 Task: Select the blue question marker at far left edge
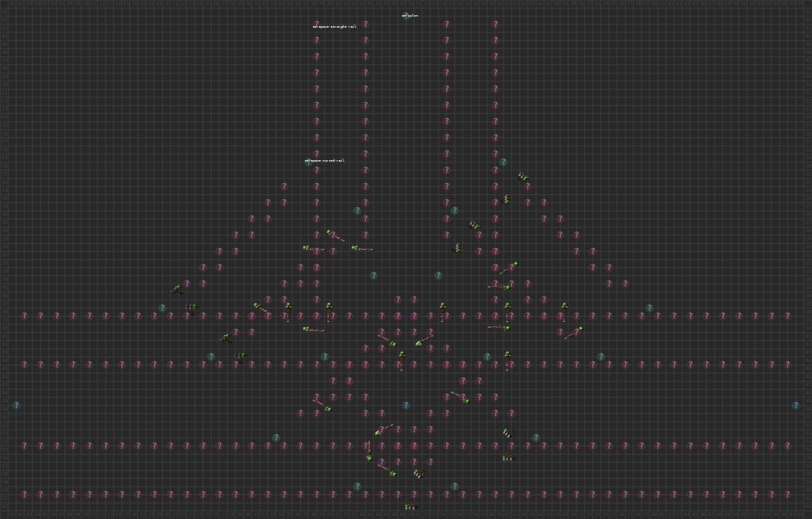[x=16, y=405]
